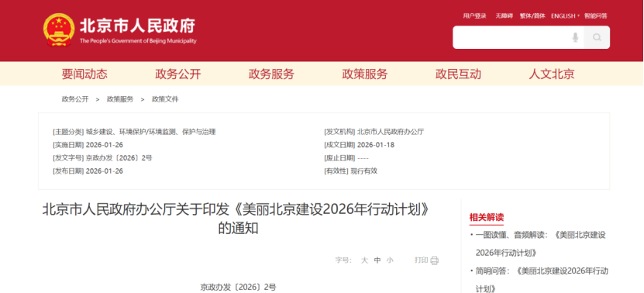Click the centered 京政办发〔2026〕2号 document number
Viewport: 644px width, 293px height.
click(238, 288)
